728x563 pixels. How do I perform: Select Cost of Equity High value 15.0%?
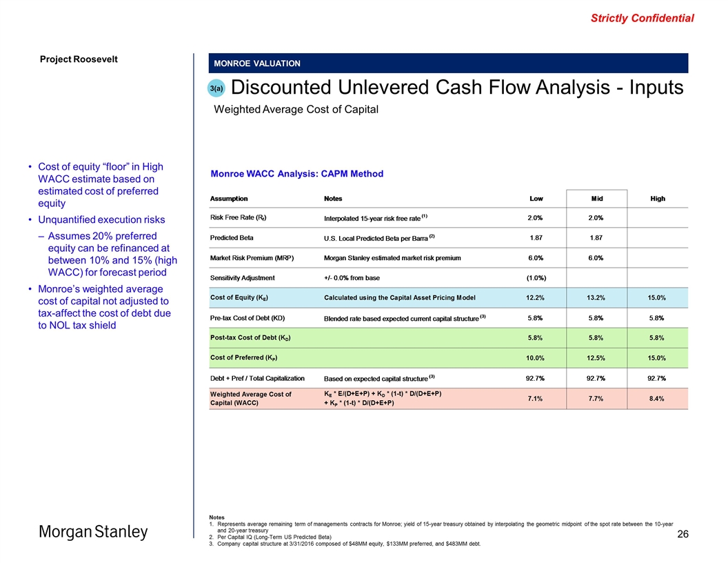tap(656, 297)
